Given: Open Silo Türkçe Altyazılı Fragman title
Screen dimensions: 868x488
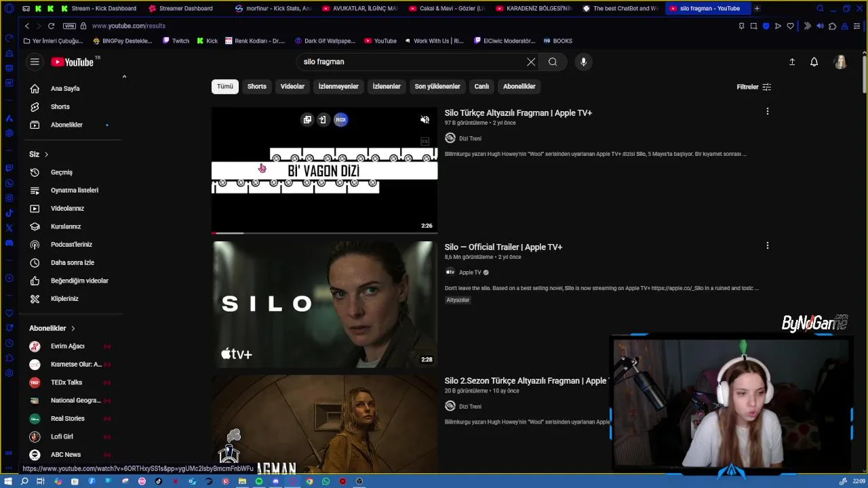Looking at the screenshot, I should (x=518, y=113).
